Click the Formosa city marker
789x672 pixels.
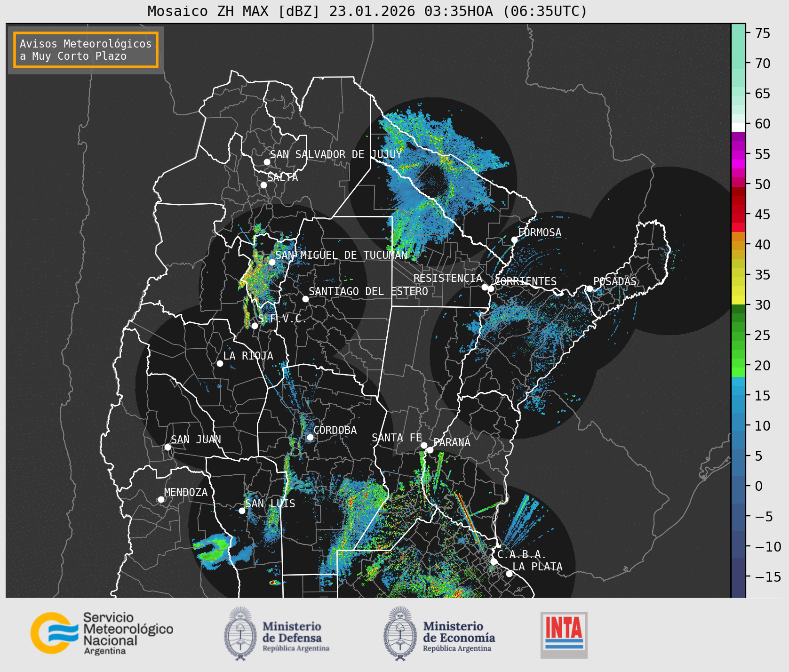click(514, 240)
